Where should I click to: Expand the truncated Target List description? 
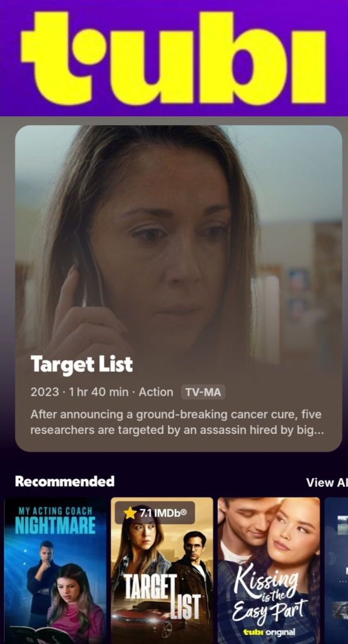(x=176, y=422)
